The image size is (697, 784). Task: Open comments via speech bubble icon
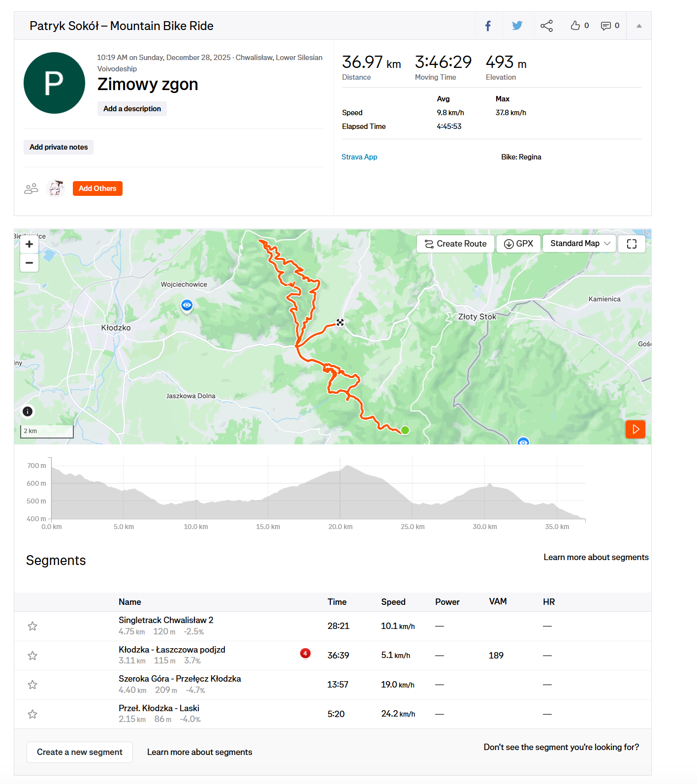pos(605,26)
